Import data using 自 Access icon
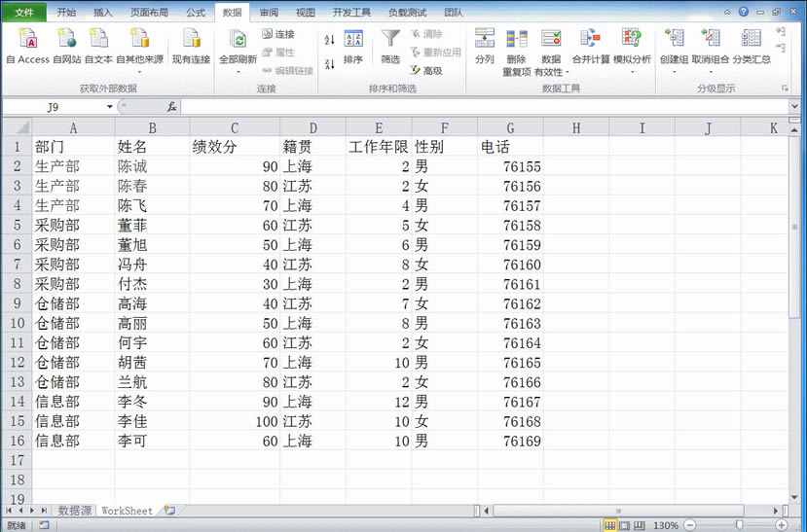This screenshot has width=807, height=532. click(28, 47)
